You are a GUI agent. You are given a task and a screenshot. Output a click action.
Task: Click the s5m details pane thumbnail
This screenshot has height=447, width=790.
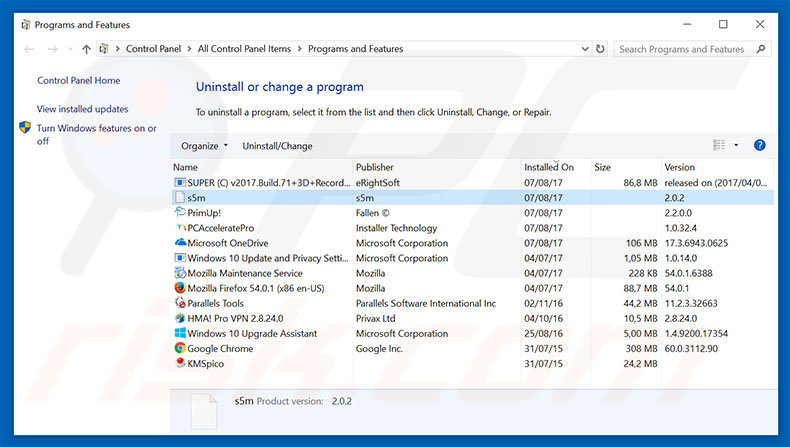click(x=204, y=412)
